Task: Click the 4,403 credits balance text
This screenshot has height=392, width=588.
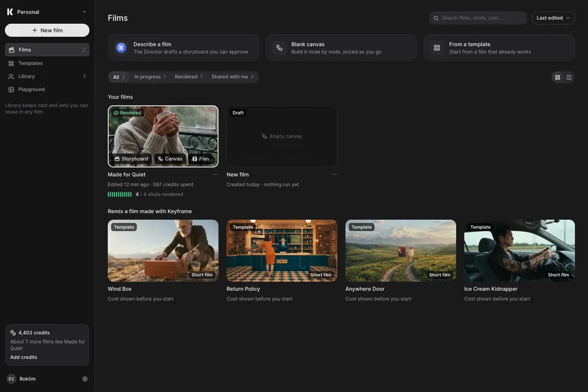Action: point(34,333)
